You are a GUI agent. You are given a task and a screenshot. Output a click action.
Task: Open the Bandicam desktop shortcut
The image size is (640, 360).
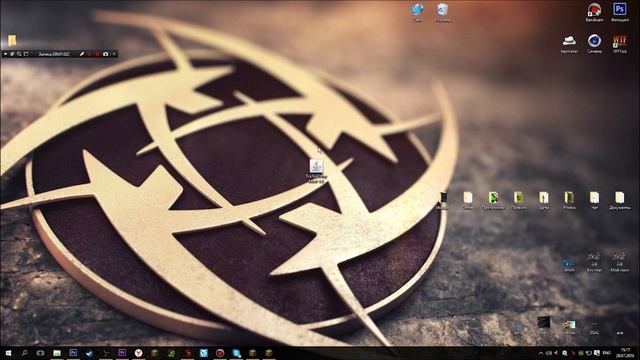[594, 11]
